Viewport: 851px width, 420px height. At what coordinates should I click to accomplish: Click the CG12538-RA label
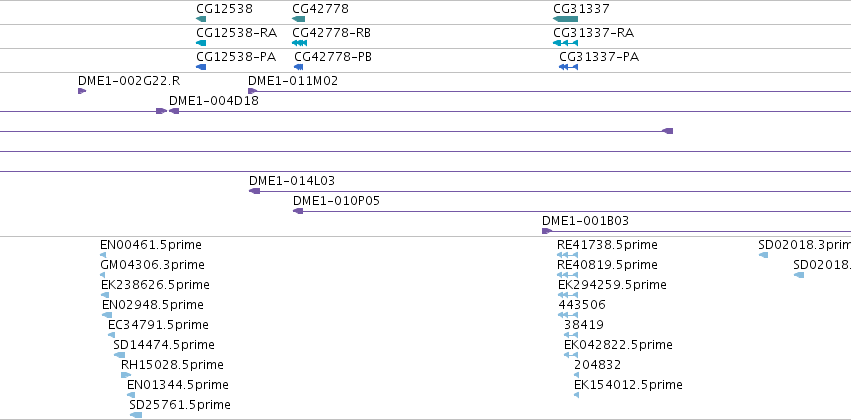click(x=237, y=33)
